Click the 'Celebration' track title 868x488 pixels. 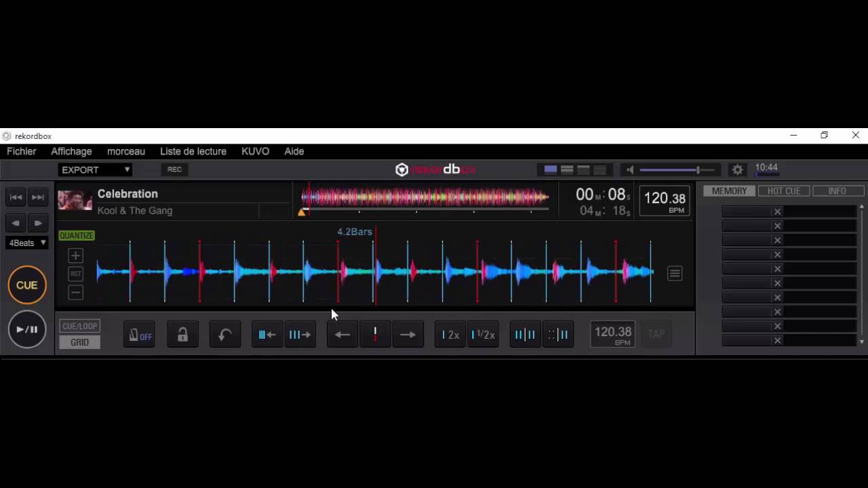(x=127, y=194)
